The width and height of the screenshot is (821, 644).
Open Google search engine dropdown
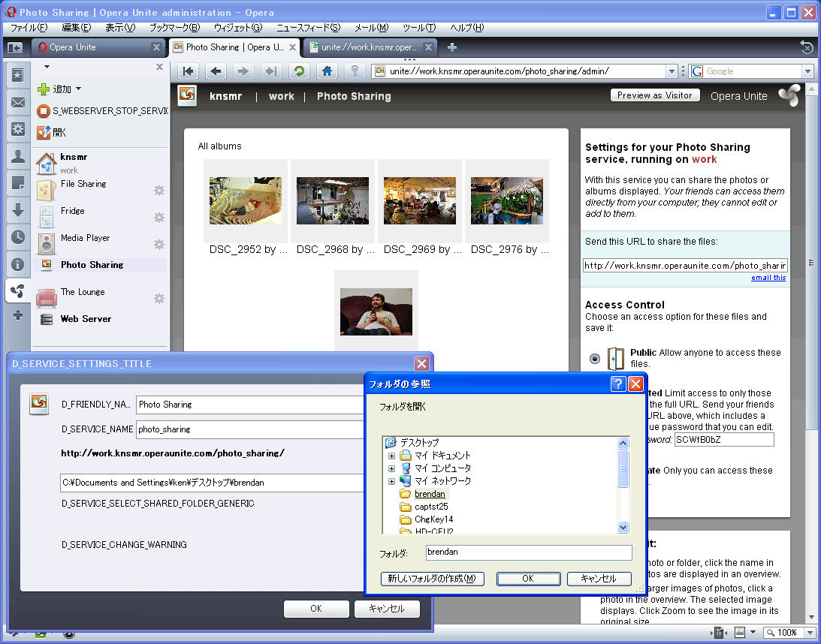(808, 71)
